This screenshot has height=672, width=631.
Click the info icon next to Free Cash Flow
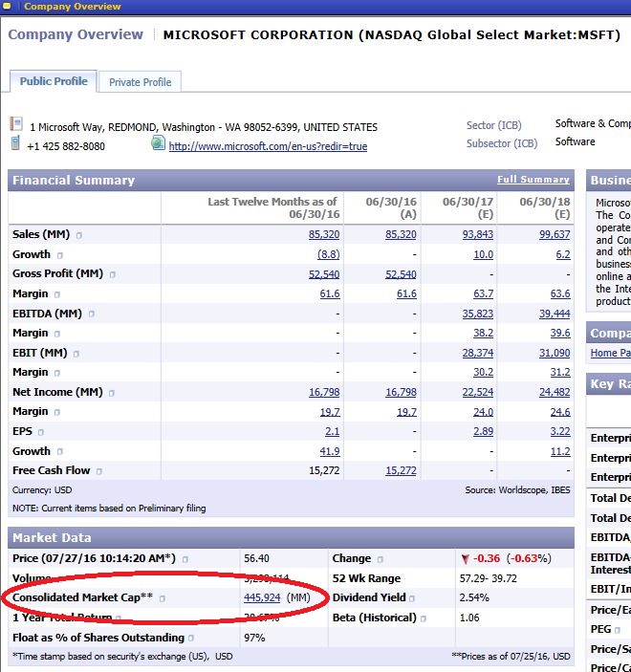[100, 470]
